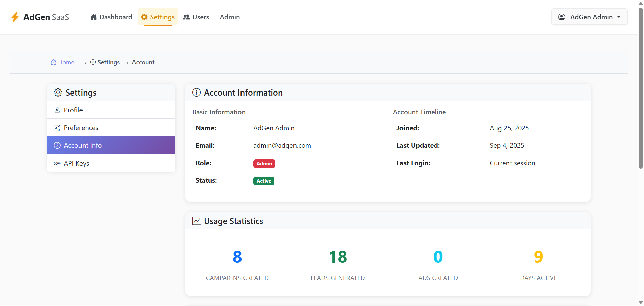644x306 pixels.
Task: Click the info icon beside Account Information
Action: point(196,93)
